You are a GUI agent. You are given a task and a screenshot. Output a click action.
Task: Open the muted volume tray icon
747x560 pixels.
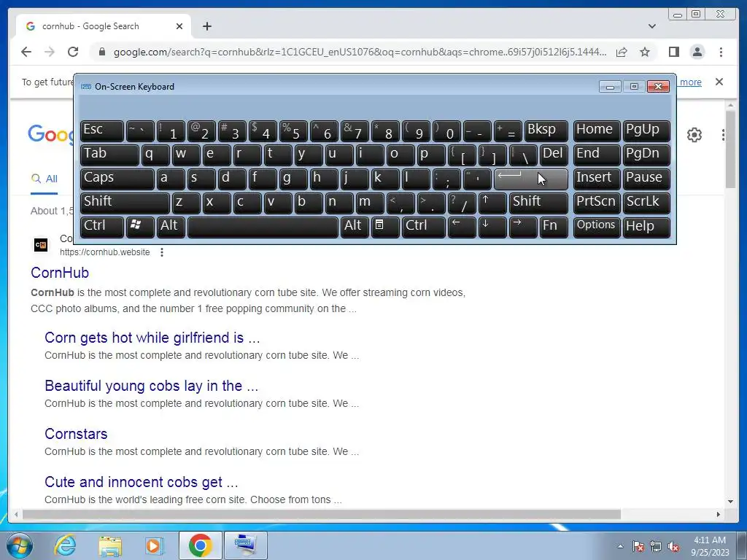673,547
